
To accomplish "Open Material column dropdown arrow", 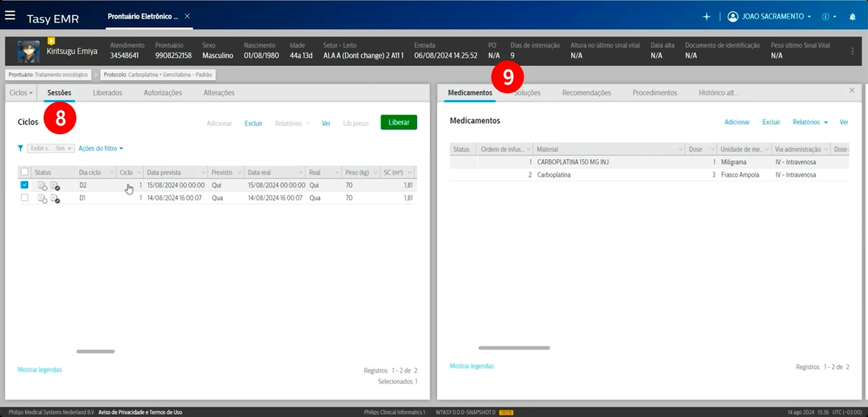I will [x=680, y=150].
